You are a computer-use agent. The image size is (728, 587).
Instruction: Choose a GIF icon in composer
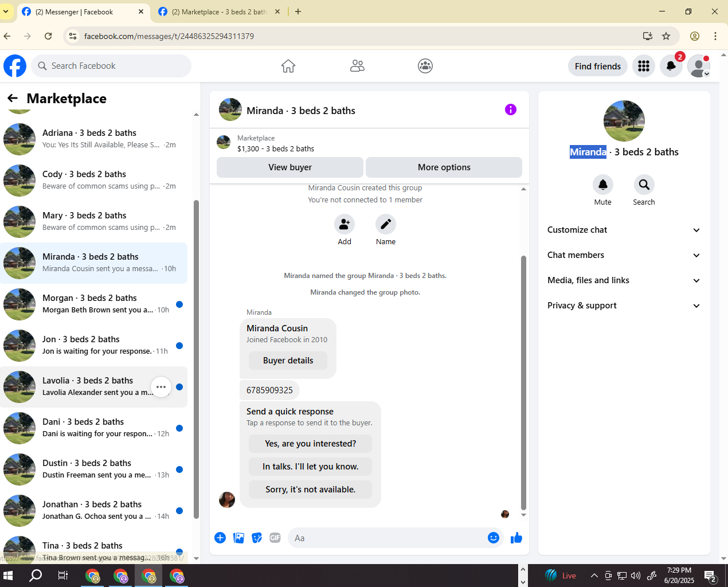click(x=275, y=538)
